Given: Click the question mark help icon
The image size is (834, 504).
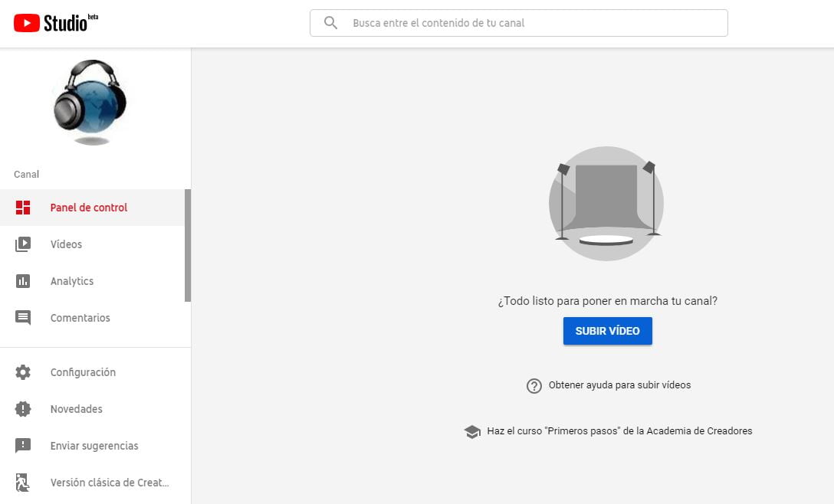Looking at the screenshot, I should coord(534,386).
